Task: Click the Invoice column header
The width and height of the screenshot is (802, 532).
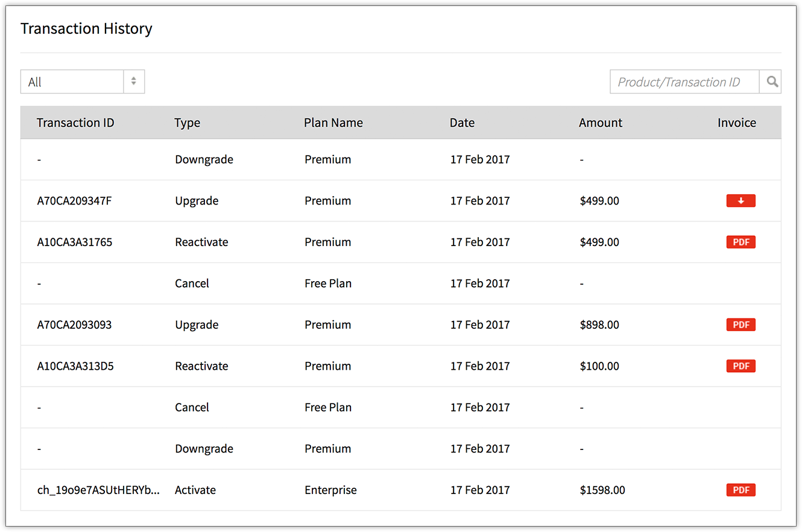Action: 736,123
